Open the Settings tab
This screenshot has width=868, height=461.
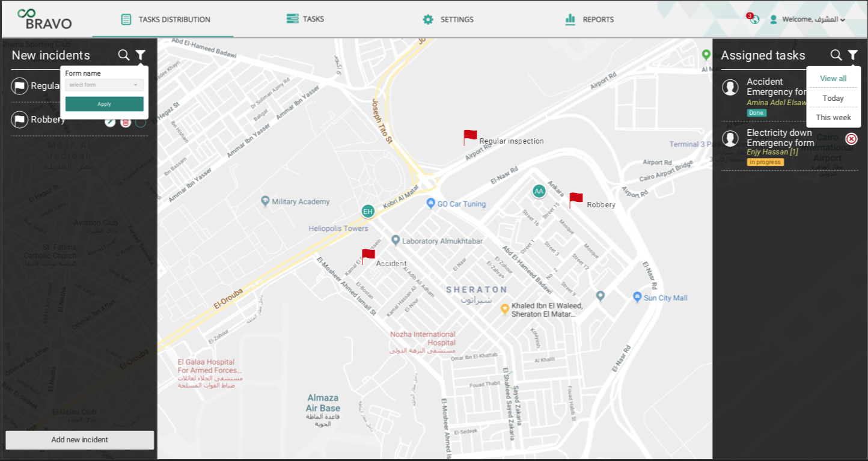click(x=448, y=19)
